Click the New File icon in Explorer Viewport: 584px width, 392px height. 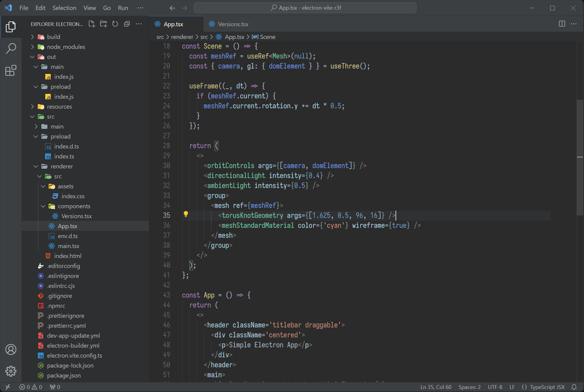point(92,24)
